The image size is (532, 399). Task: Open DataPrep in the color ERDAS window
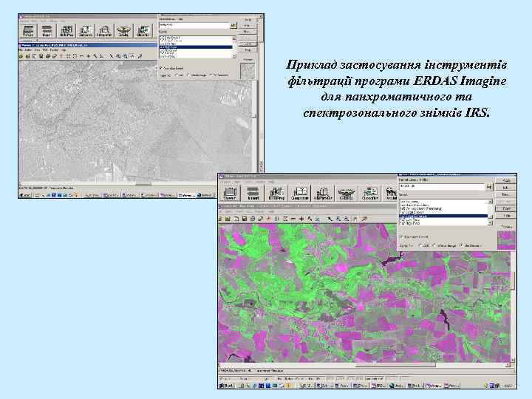tap(276, 194)
